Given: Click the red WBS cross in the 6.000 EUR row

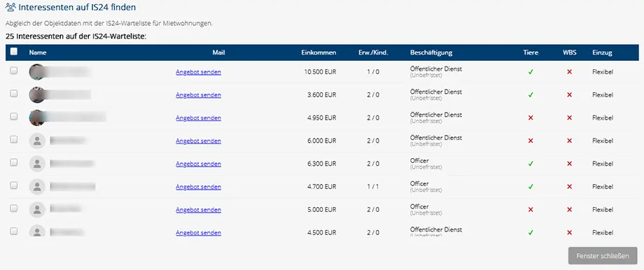Looking at the screenshot, I should 569,141.
